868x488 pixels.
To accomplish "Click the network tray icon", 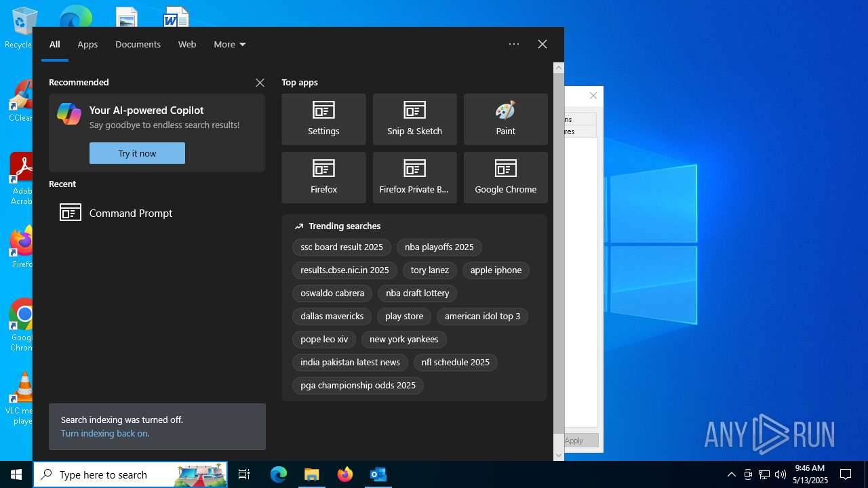I will 764,474.
